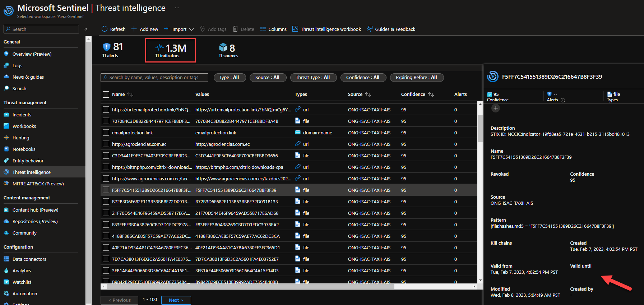Open News & guides in sidebar

[x=28, y=77]
